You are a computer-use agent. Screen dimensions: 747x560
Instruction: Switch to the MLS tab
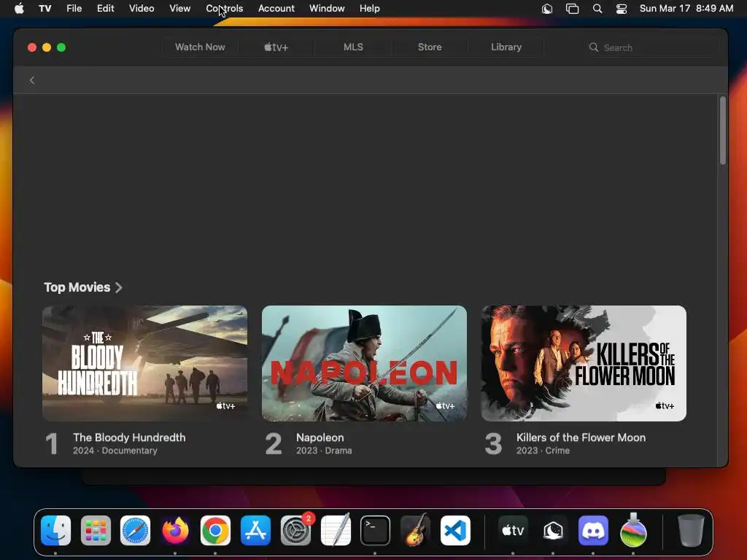click(x=353, y=47)
